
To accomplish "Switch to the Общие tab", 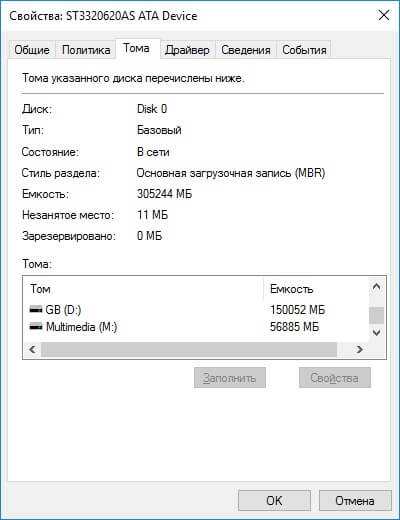I will [32, 50].
